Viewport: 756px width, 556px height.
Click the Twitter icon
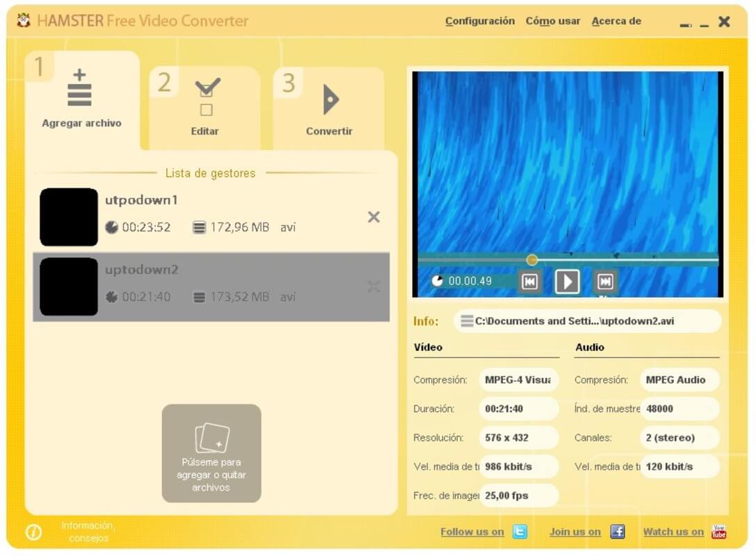[x=520, y=532]
